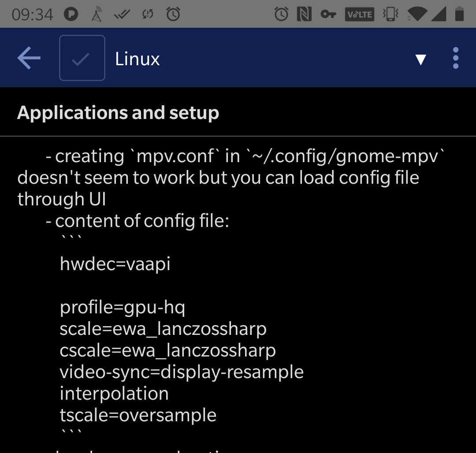
Task: Select the double-checkmark notification icon
Action: click(x=123, y=14)
